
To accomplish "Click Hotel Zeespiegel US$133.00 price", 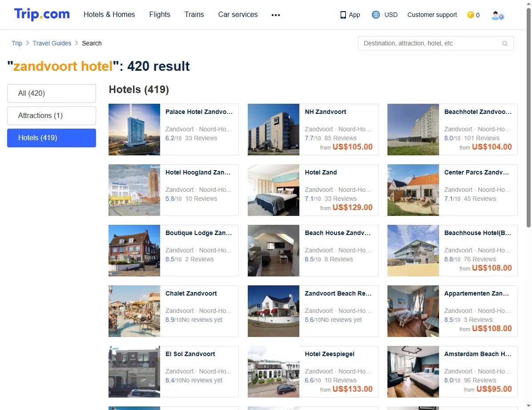I will point(352,389).
